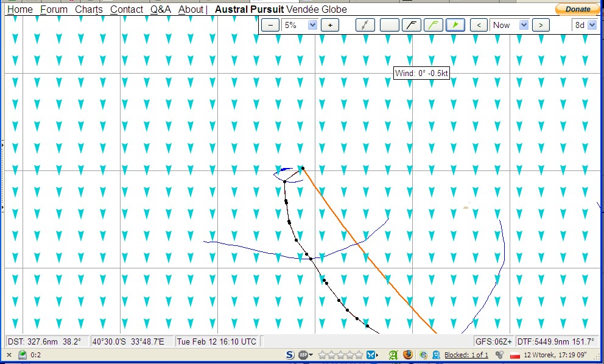The height and width of the screenshot is (364, 604).
Task: Click the Blocked: 1 of 1 link
Action: [x=466, y=355]
